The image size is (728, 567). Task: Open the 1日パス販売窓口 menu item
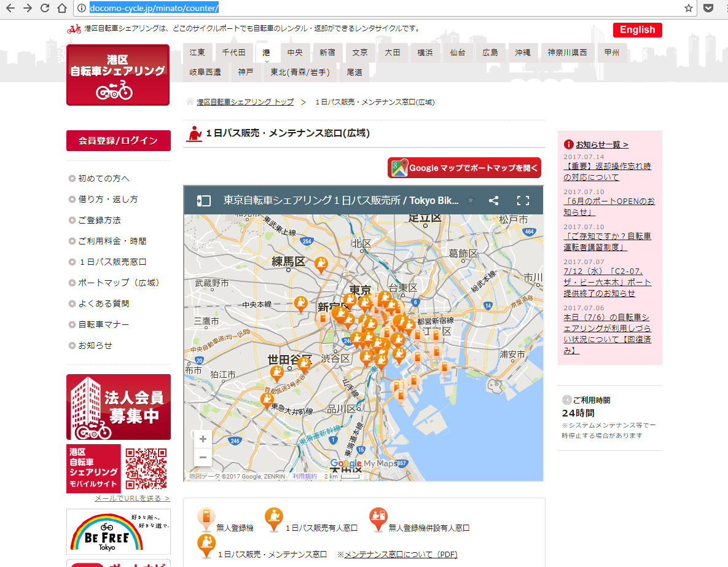(112, 262)
